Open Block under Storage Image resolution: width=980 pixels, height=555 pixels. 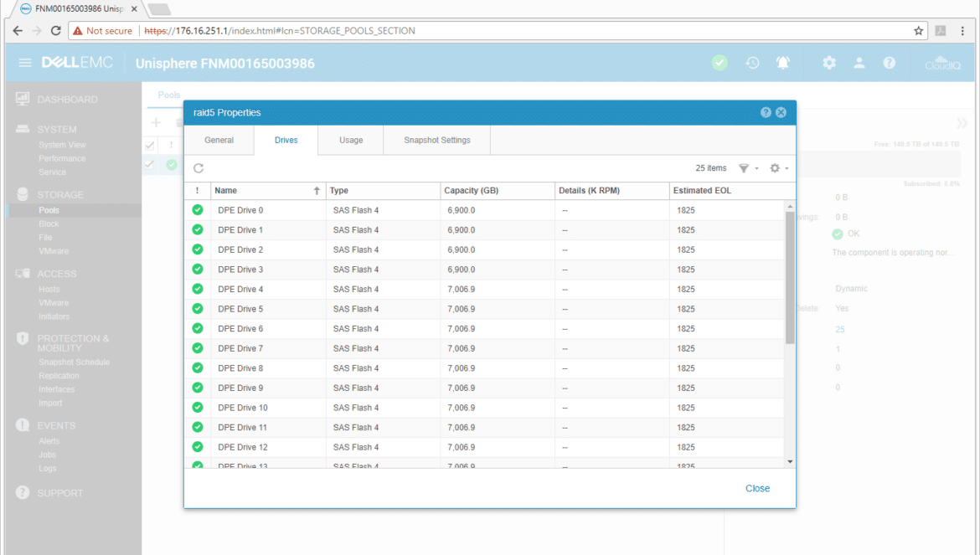(x=49, y=224)
